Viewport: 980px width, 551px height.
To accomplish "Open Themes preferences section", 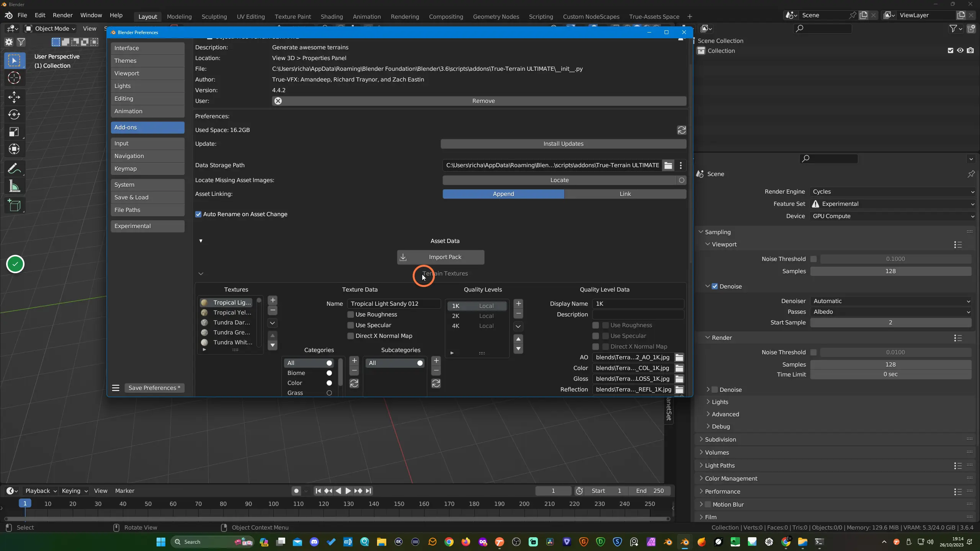I will pos(147,61).
